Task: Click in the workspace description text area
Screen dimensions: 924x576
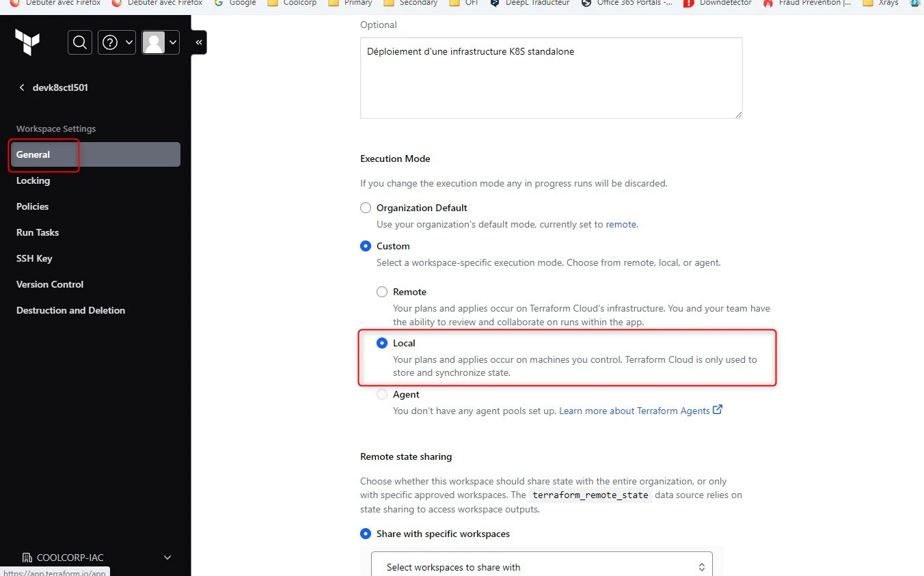Action: [x=551, y=78]
